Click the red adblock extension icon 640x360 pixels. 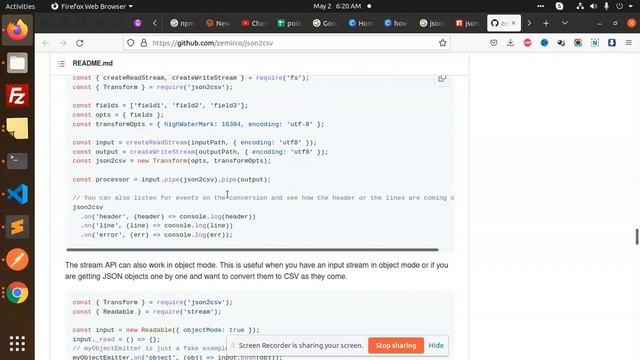(x=527, y=43)
